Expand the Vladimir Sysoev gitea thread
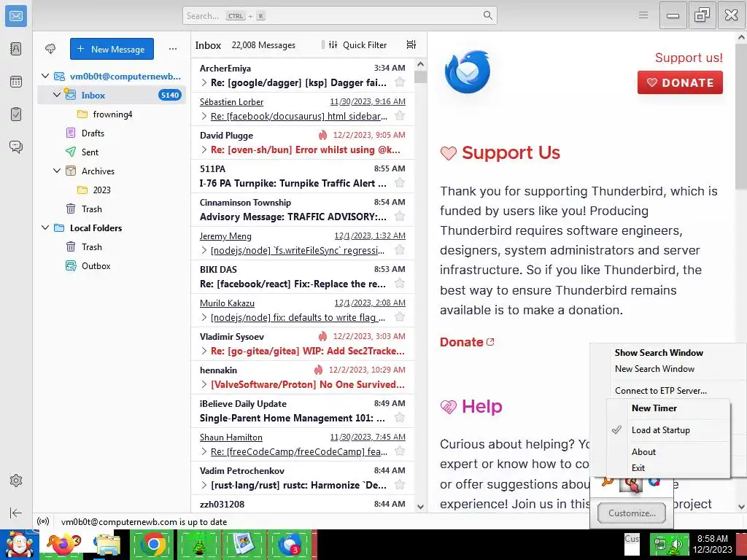747x560 pixels. [x=204, y=351]
